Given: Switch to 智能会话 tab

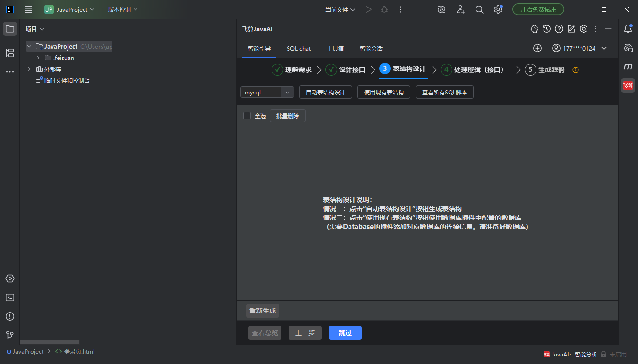Looking at the screenshot, I should point(371,48).
